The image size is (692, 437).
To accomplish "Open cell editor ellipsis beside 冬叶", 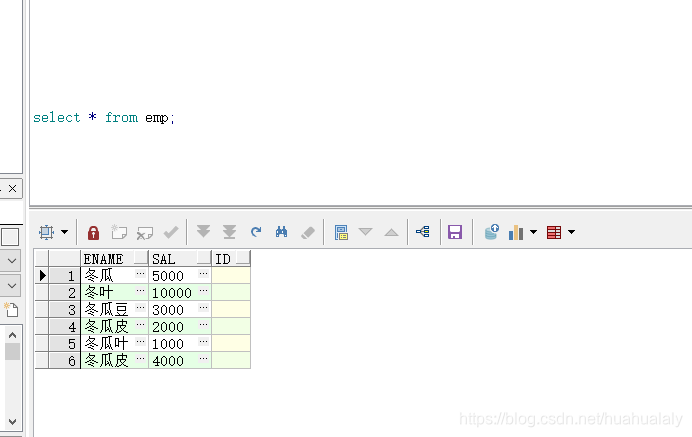I will click(140, 290).
